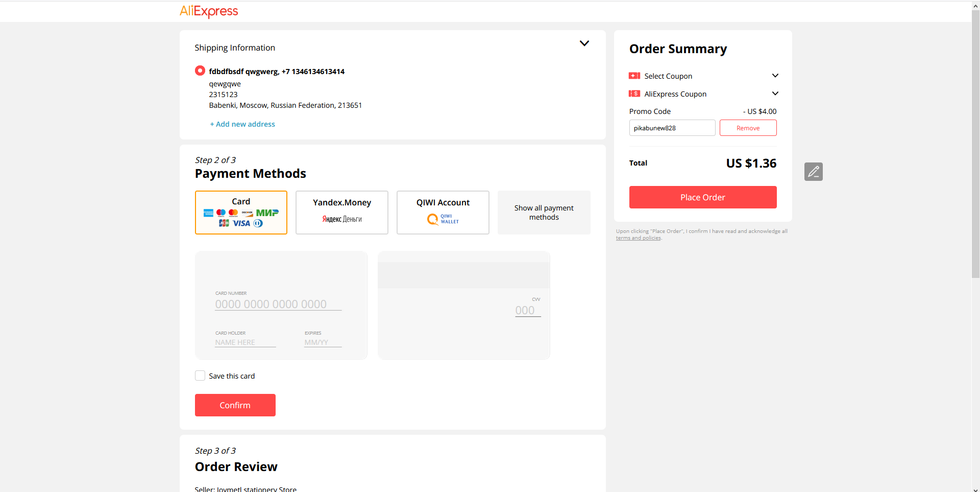Show all payment methods

(544, 213)
